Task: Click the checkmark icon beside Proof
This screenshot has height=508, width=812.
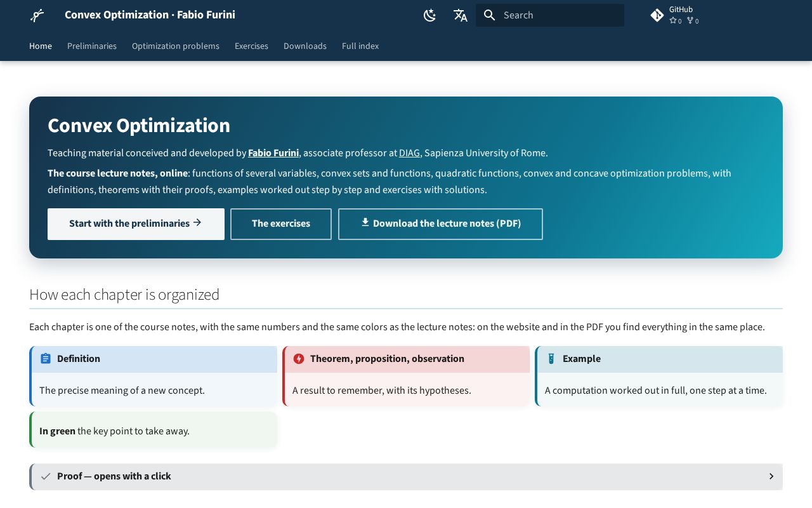Action: (46, 476)
